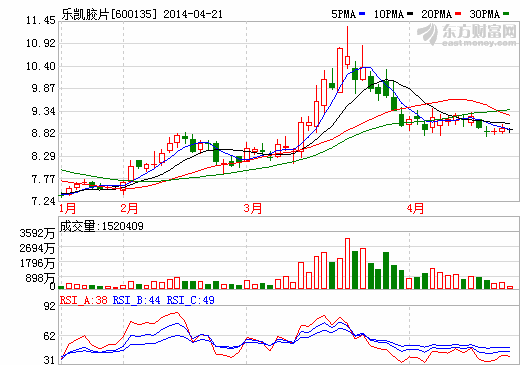Click the 31 RSI axis label
520x365 pixels.
(50, 360)
